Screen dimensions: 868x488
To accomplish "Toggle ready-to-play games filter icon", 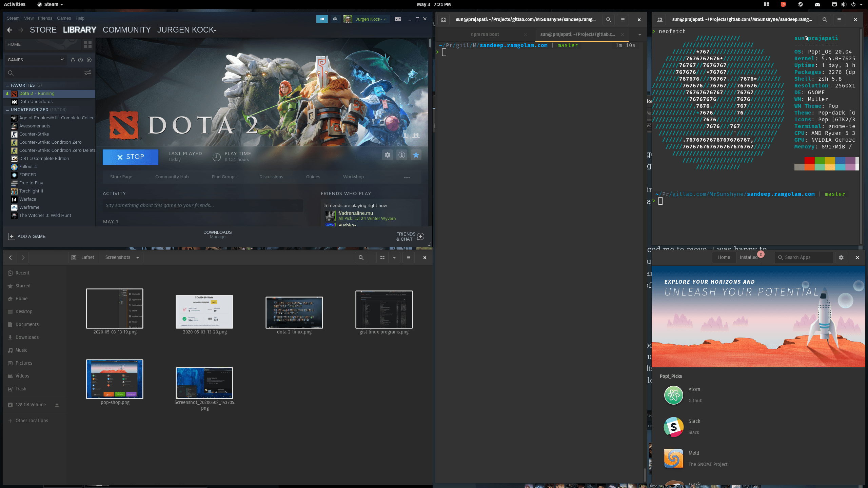I will (x=89, y=60).
